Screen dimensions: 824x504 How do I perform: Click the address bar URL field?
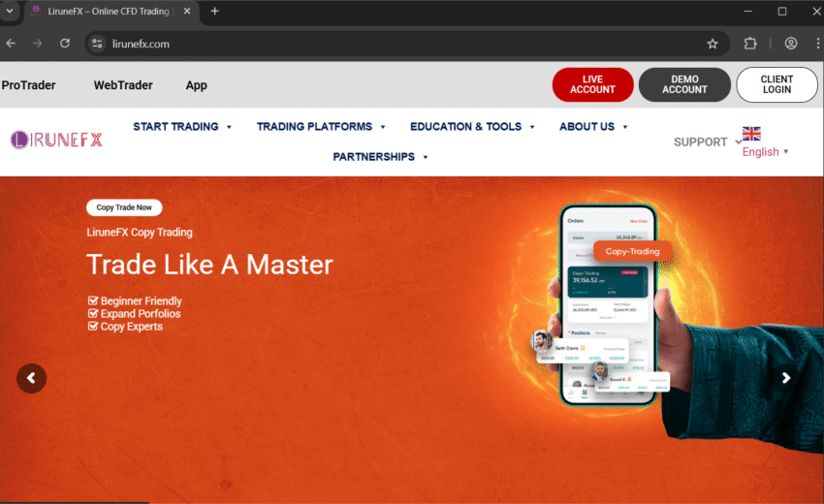pos(388,44)
